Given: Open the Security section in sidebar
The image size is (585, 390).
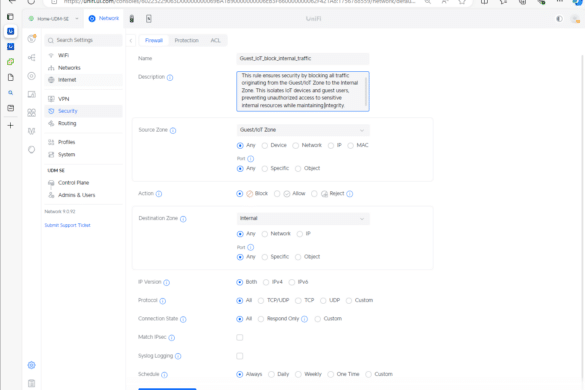Looking at the screenshot, I should (83, 111).
